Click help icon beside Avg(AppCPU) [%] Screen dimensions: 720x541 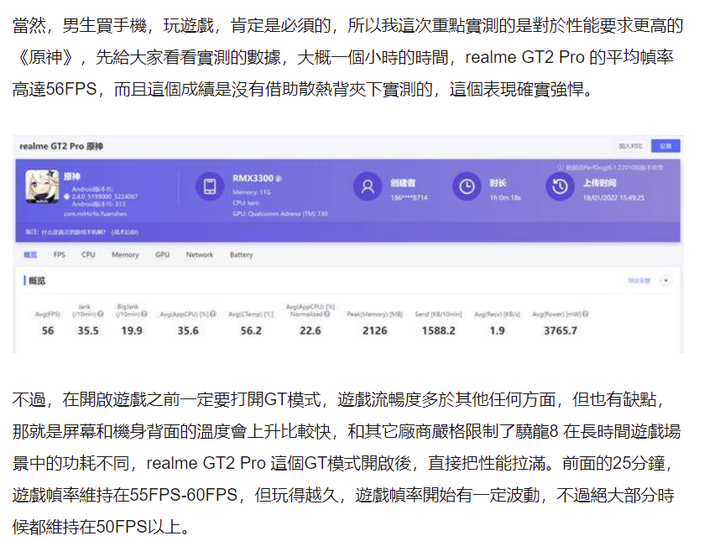[x=213, y=314]
